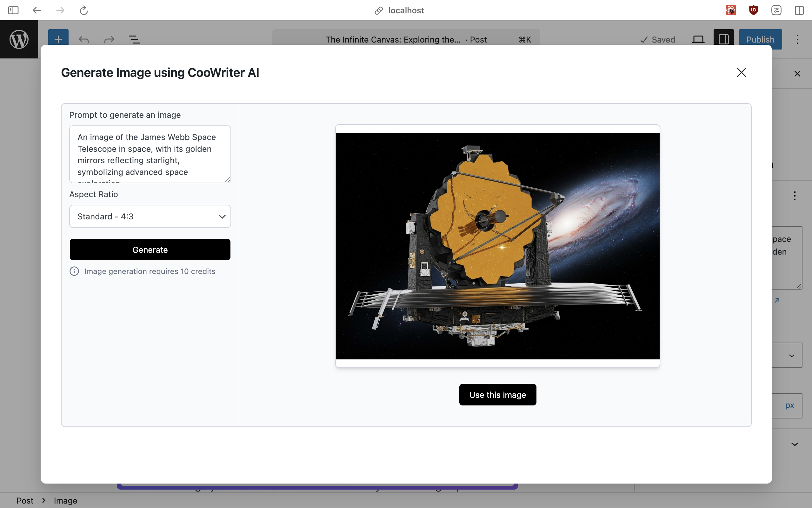Image resolution: width=812 pixels, height=508 pixels.
Task: Click the black Generate button
Action: [x=150, y=250]
